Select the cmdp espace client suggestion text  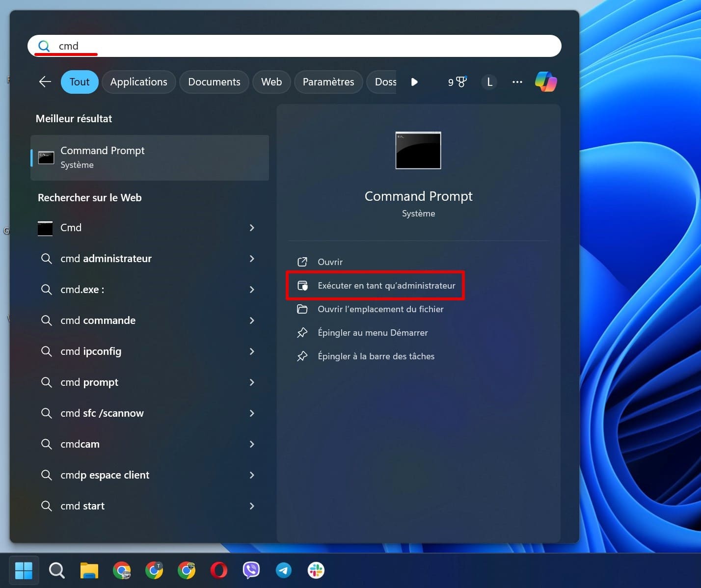tap(105, 475)
